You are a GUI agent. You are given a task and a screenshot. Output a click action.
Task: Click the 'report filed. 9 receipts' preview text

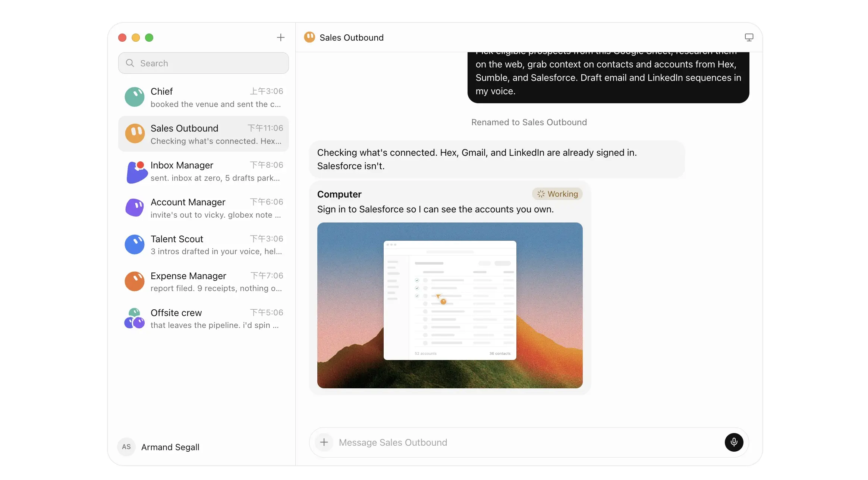216,288
